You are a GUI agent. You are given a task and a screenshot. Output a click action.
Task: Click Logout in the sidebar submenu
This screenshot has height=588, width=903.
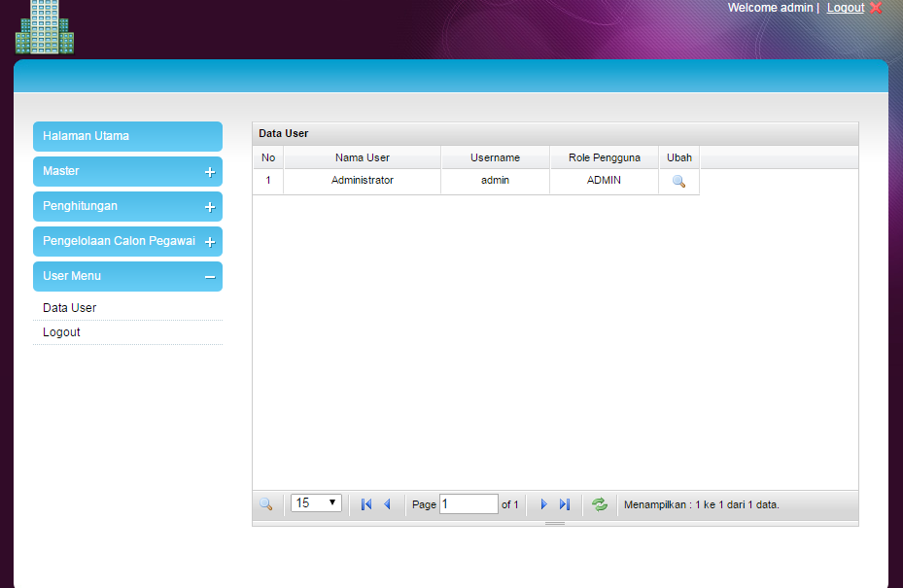61,332
